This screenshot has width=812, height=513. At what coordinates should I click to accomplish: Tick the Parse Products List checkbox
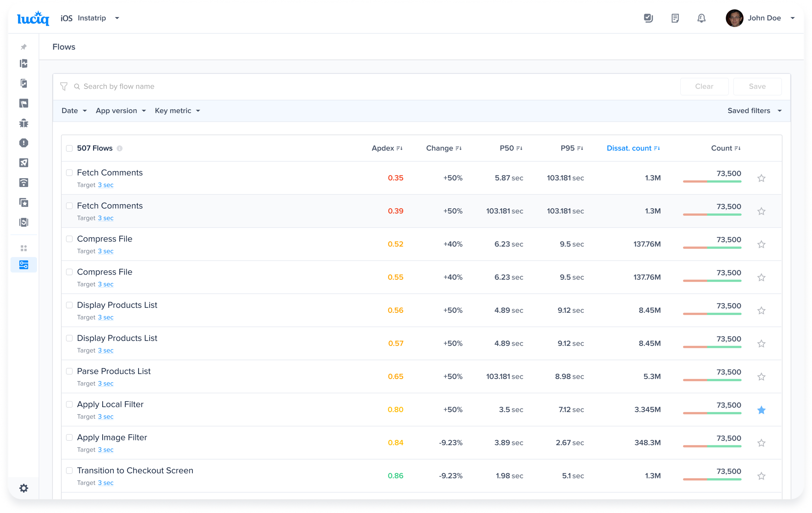point(69,371)
